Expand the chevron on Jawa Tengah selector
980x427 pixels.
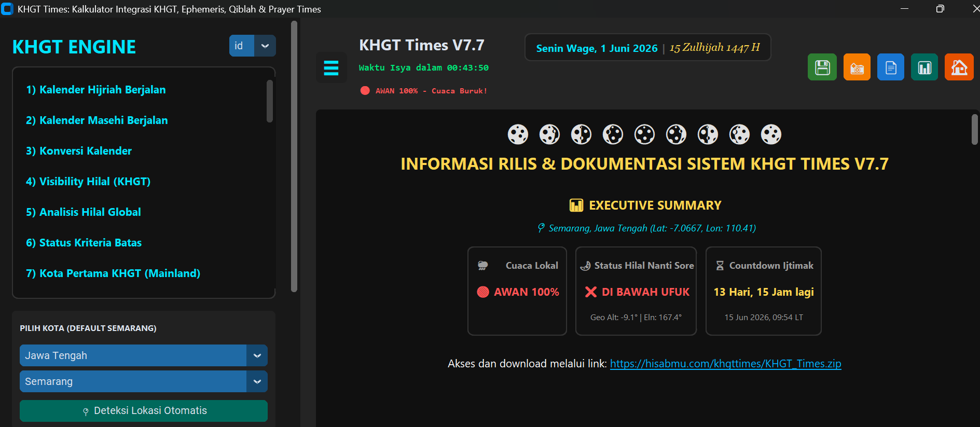[257, 355]
